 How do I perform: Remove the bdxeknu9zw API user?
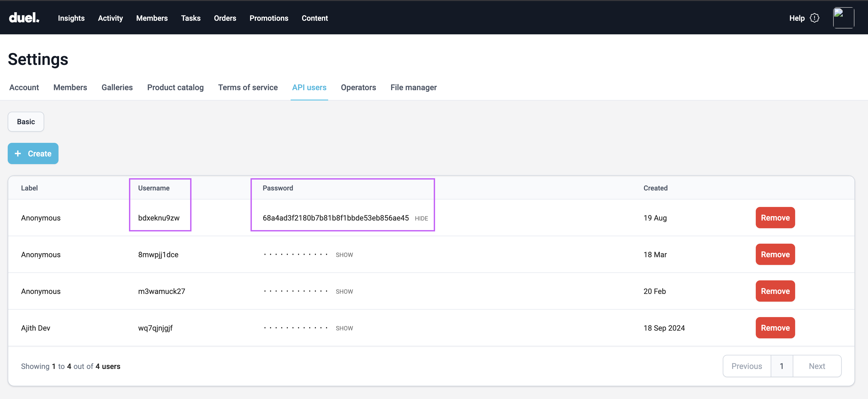775,218
